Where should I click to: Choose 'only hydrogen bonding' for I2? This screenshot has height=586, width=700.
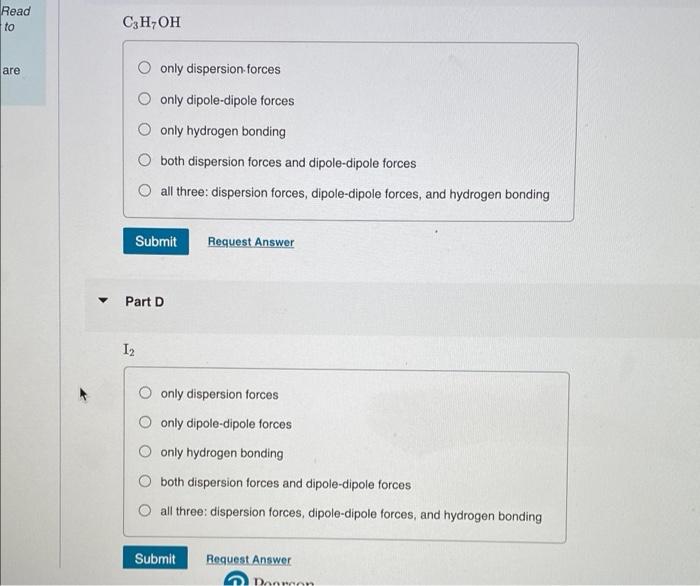point(145,452)
